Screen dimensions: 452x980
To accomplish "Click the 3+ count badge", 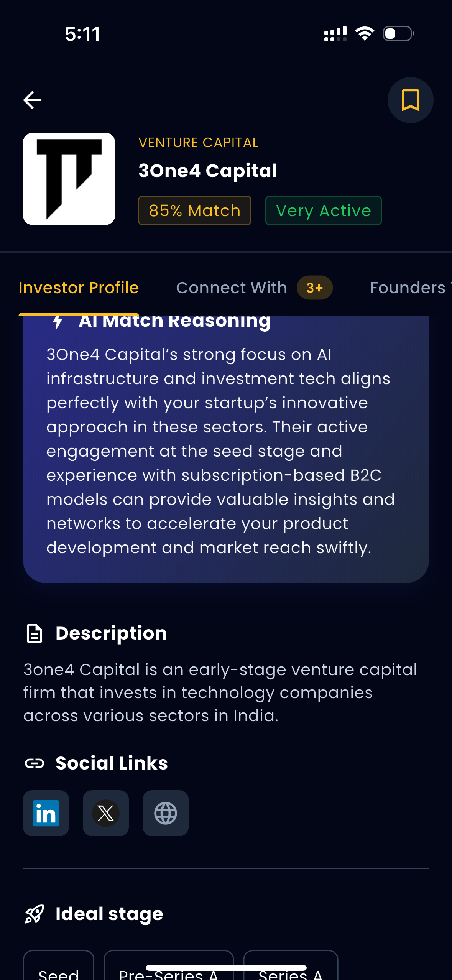I will click(314, 288).
